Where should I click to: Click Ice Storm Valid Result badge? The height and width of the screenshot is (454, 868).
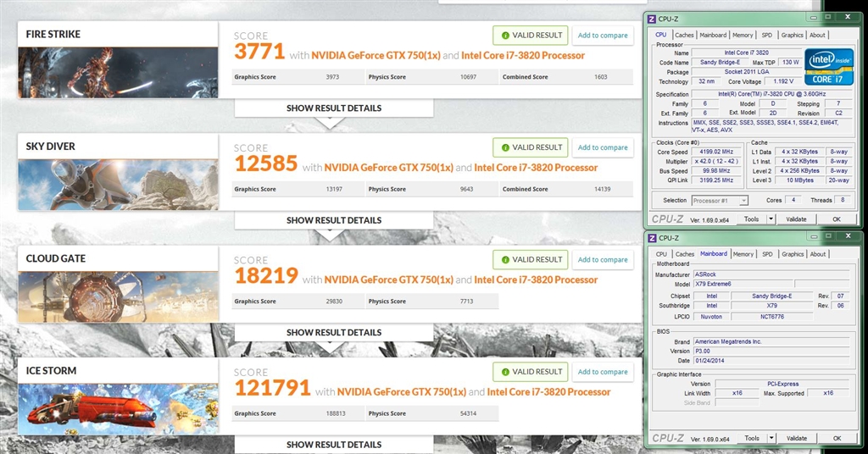[x=531, y=372]
